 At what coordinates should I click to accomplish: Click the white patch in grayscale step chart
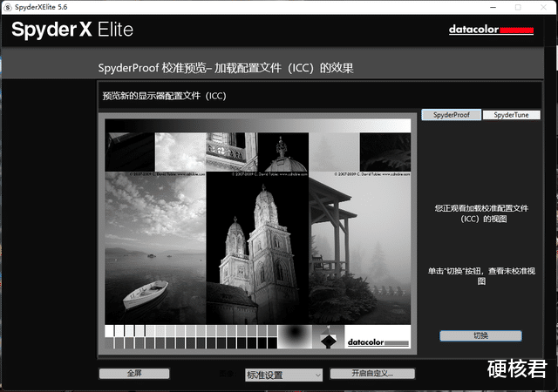[x=109, y=331]
